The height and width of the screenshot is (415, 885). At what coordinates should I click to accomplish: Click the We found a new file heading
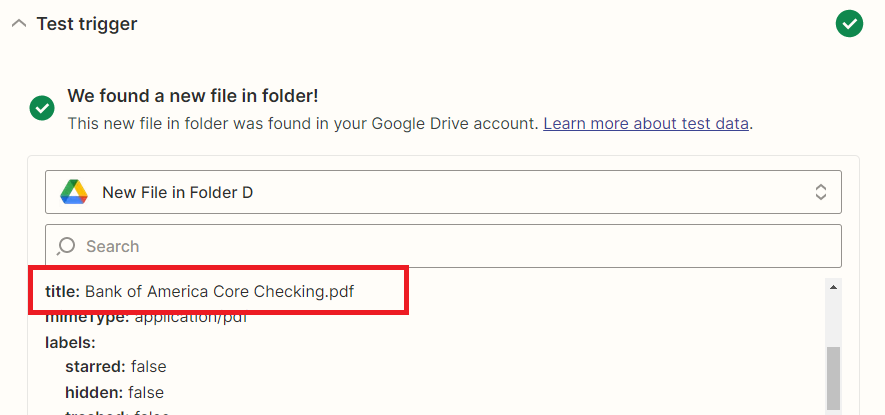click(193, 96)
